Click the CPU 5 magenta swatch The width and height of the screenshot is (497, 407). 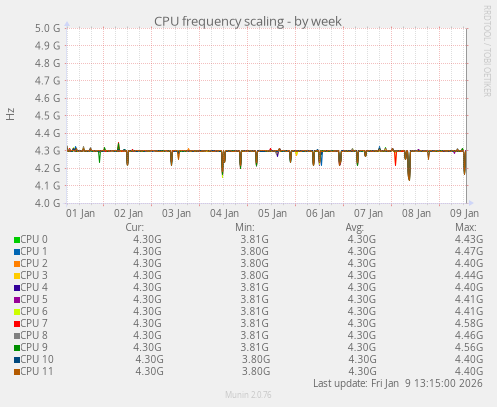click(x=17, y=300)
